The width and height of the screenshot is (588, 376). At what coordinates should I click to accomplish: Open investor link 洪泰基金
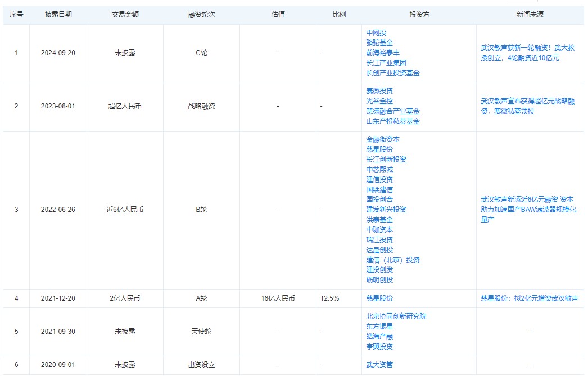pos(379,220)
